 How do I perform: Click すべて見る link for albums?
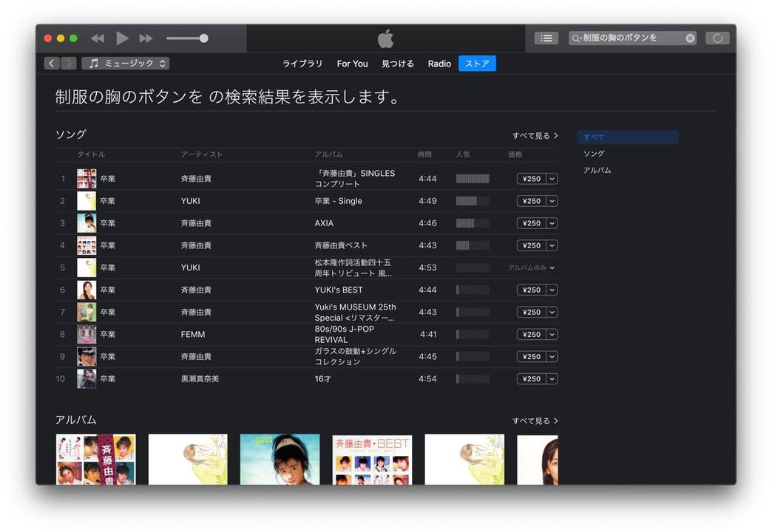(x=535, y=420)
